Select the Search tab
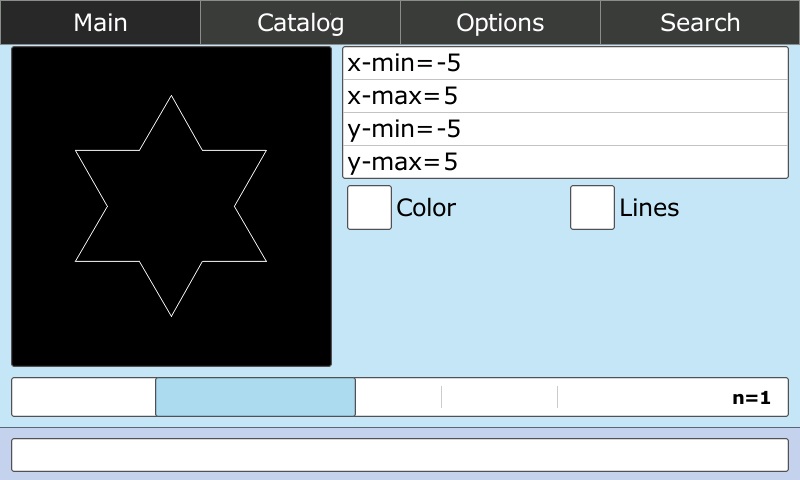Screen dimensions: 800x480 click(700, 22)
